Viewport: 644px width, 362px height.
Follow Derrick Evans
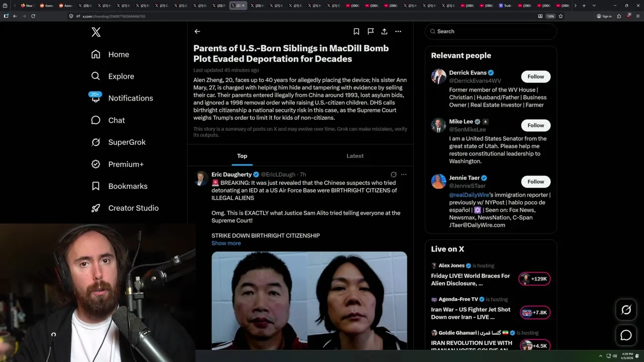pyautogui.click(x=536, y=76)
